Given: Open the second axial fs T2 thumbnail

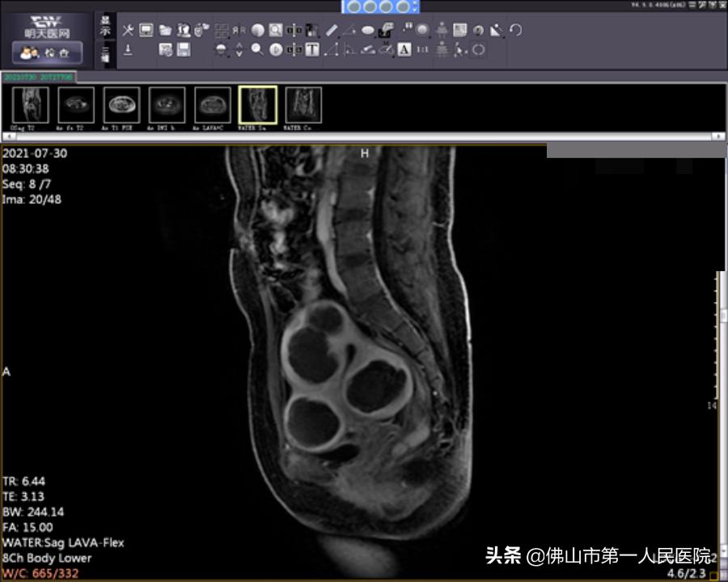Looking at the screenshot, I should [76, 105].
